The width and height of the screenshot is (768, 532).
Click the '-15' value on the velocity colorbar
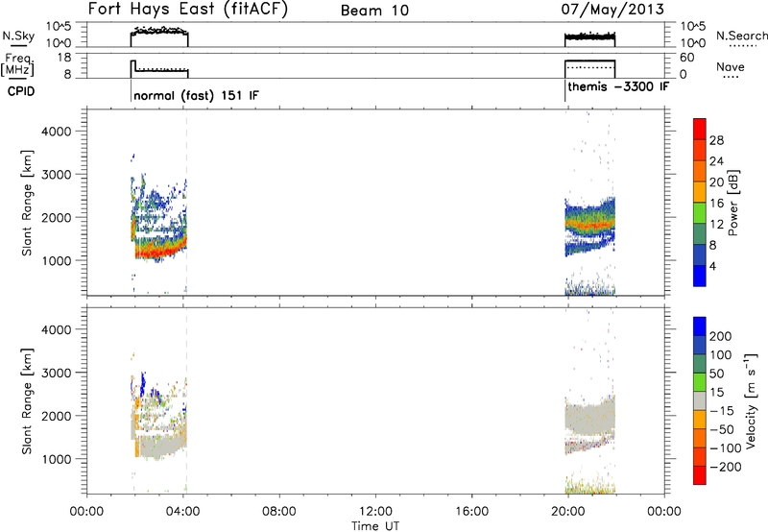coord(722,411)
